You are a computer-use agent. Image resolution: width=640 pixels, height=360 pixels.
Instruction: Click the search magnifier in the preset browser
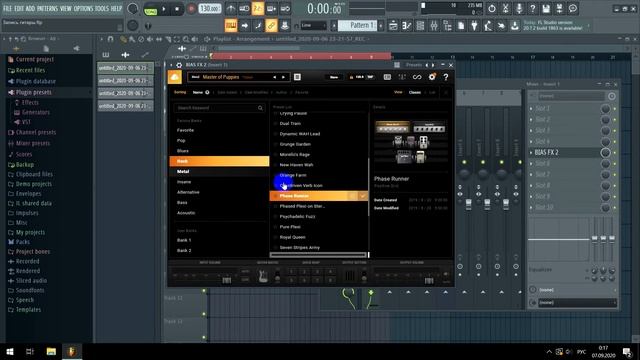260,108
